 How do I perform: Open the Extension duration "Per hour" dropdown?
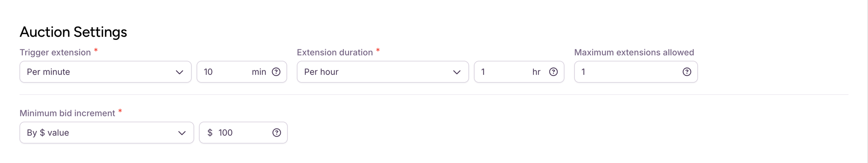point(382,72)
